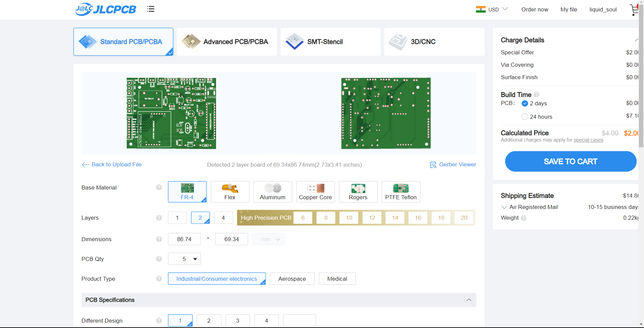Viewport: 644px width, 328px height.
Task: Select Aerospace product type
Action: click(x=292, y=279)
